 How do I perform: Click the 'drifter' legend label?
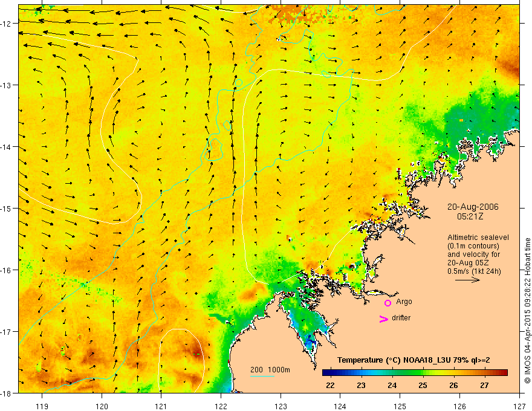tap(401, 318)
